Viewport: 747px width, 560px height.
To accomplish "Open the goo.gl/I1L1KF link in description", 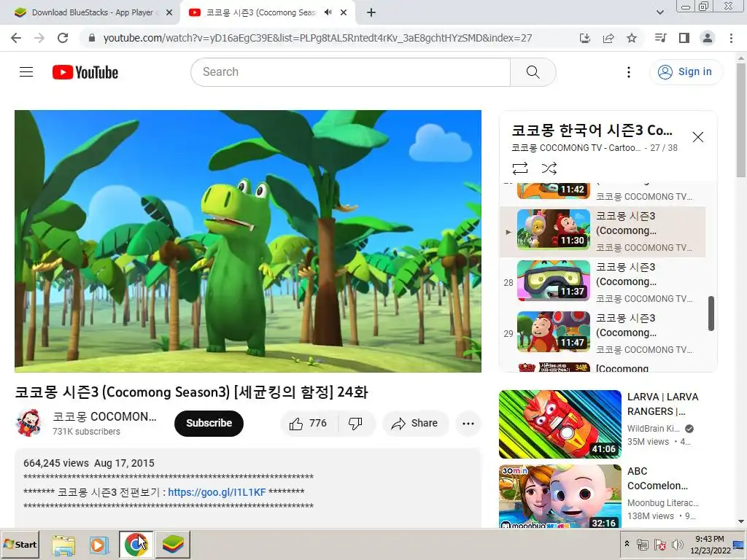I will [217, 492].
